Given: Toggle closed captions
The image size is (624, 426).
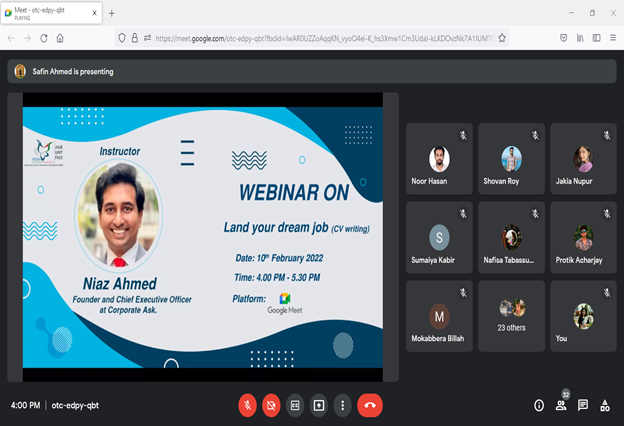Looking at the screenshot, I should click(295, 405).
